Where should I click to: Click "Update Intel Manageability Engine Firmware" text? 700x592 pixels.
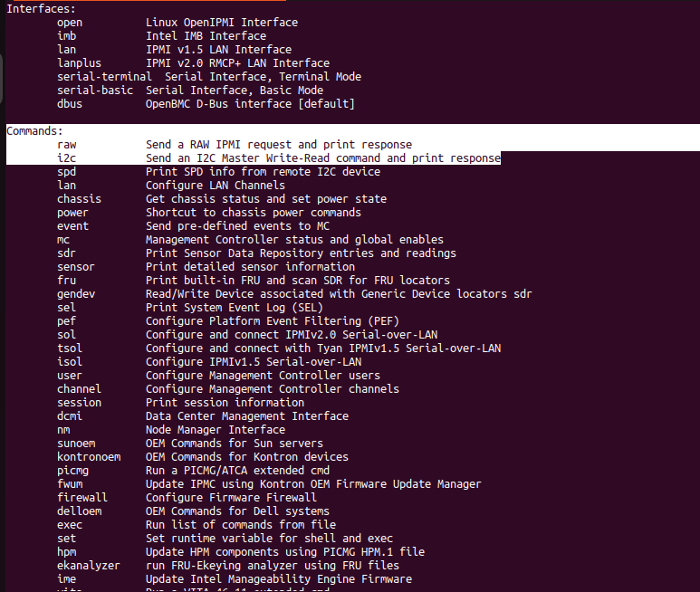(278, 579)
